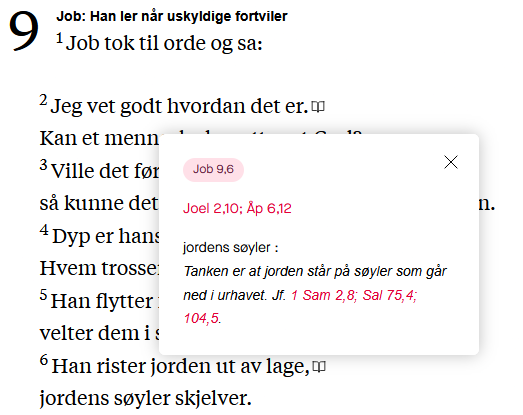523x415 pixels.
Task: Follow the 1 Sam 2,8 reference link
Action: 323,295
